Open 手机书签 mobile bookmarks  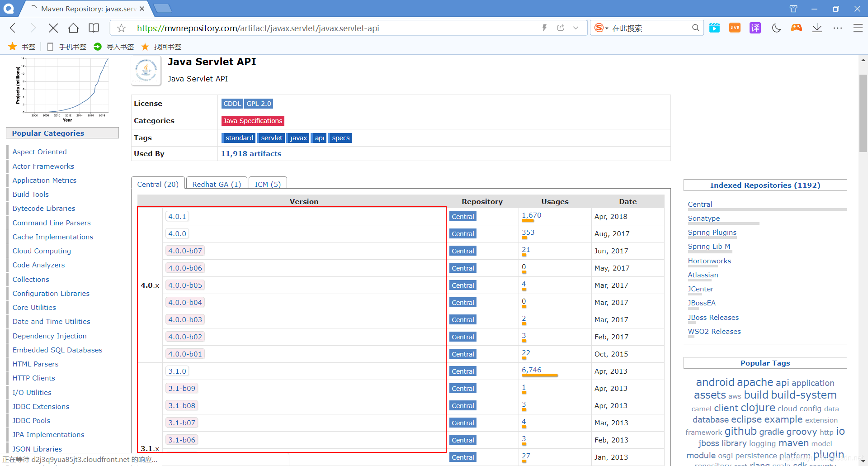pyautogui.click(x=66, y=47)
